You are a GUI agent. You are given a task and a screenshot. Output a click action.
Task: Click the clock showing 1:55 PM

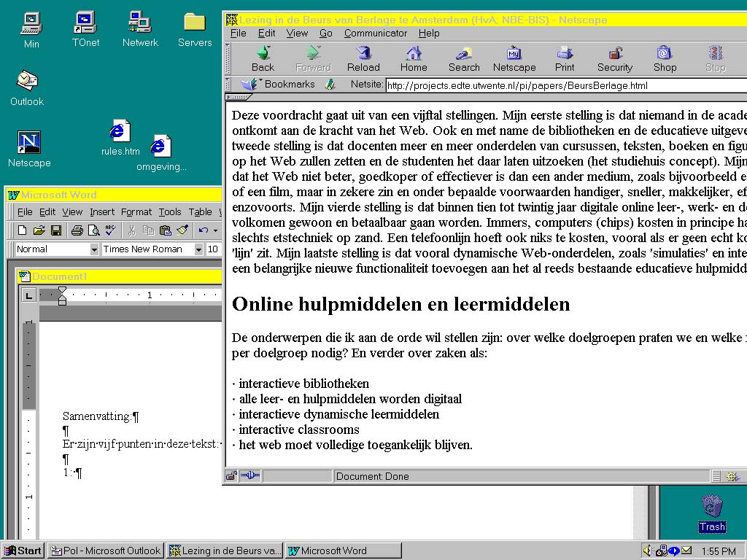click(719, 551)
